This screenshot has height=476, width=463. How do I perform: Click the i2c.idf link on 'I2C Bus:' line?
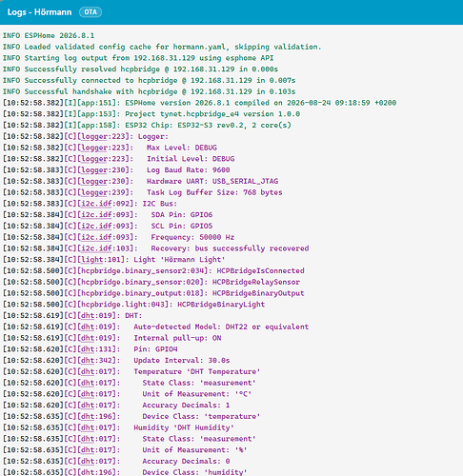tap(96, 204)
